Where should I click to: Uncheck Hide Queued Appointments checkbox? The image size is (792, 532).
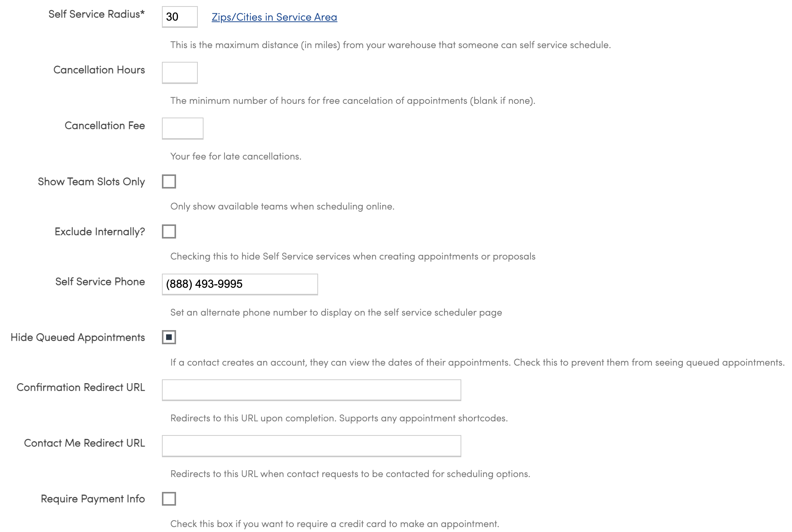click(x=169, y=337)
